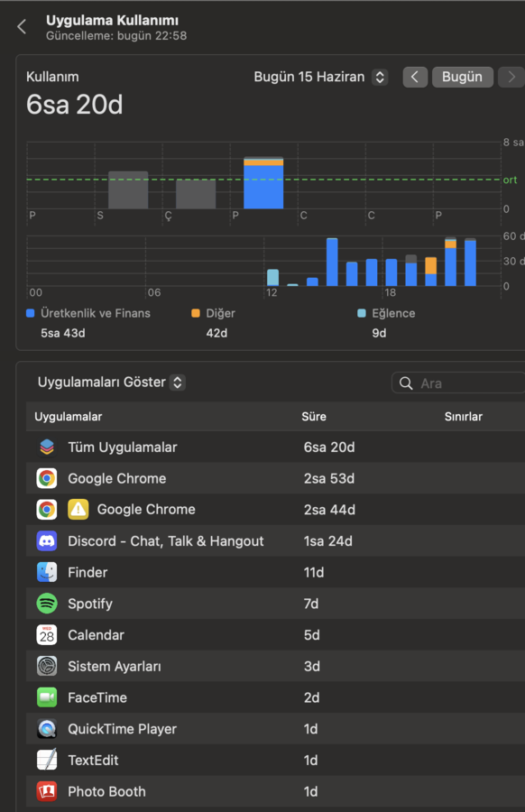Click the Spotify app icon

[47, 604]
